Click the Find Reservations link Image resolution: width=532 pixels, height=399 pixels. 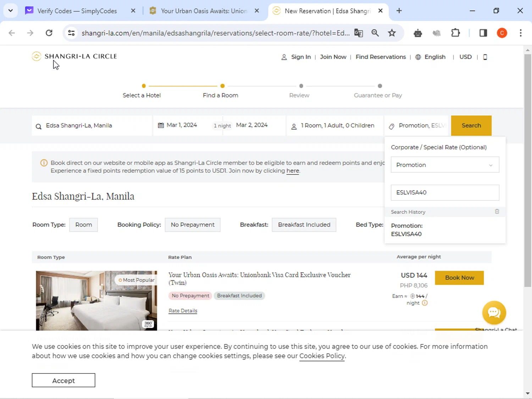coord(381,57)
